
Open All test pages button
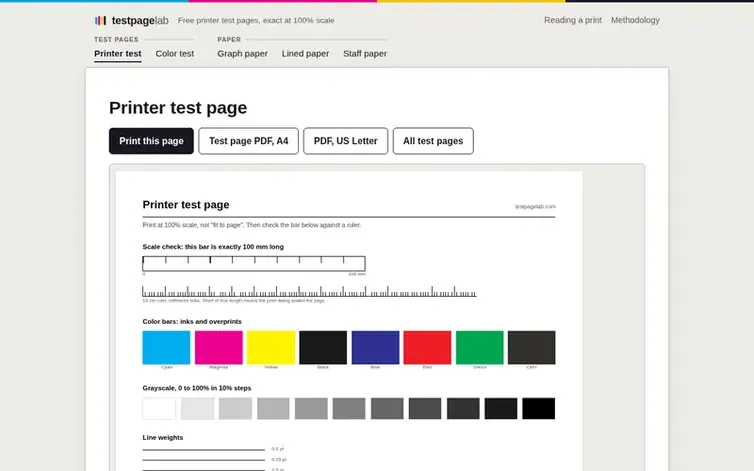point(433,141)
